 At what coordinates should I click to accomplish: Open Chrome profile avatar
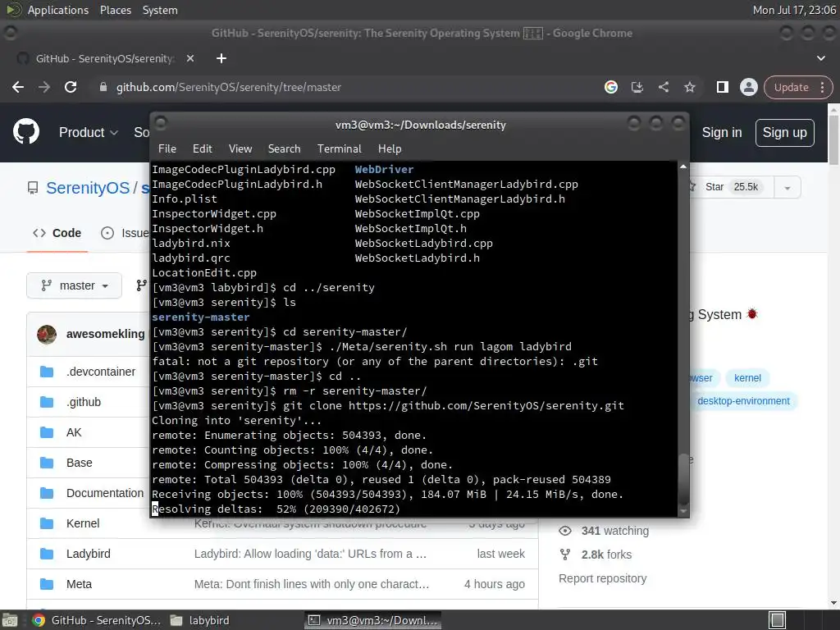tap(748, 87)
